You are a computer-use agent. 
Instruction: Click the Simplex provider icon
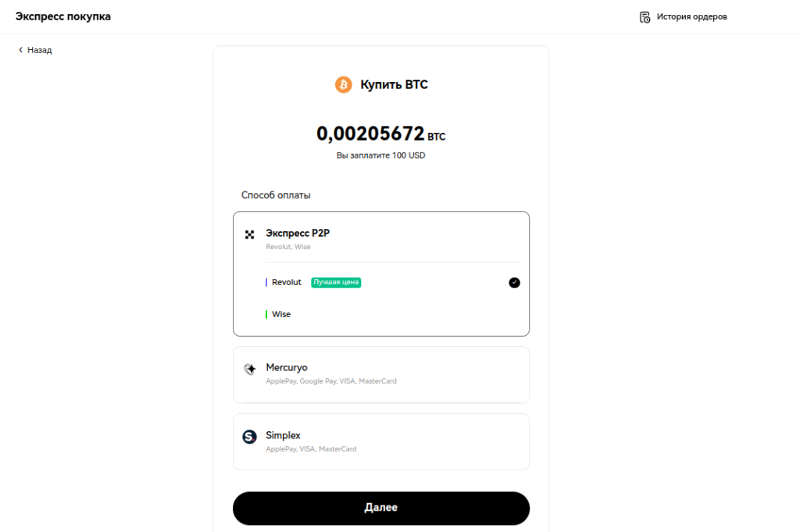[249, 436]
